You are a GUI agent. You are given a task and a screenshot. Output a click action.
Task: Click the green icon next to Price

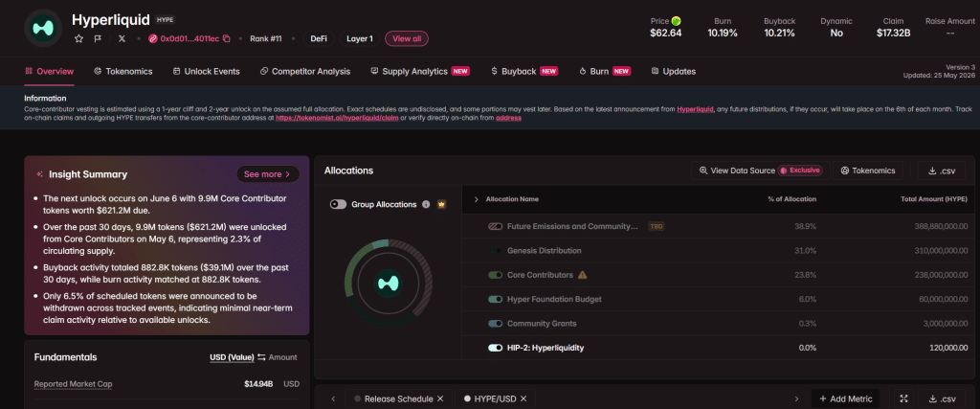(x=676, y=21)
